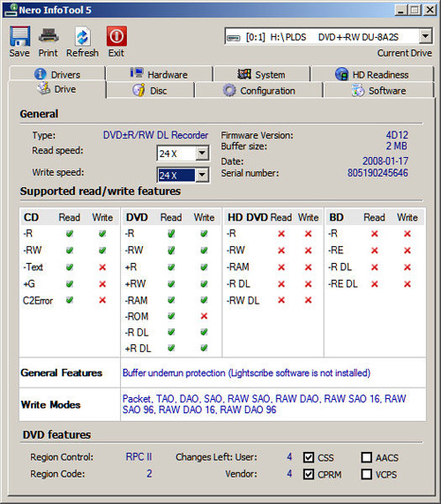Viewport: 441px width, 504px height.
Task: Click the Refresh icon
Action: click(x=83, y=36)
